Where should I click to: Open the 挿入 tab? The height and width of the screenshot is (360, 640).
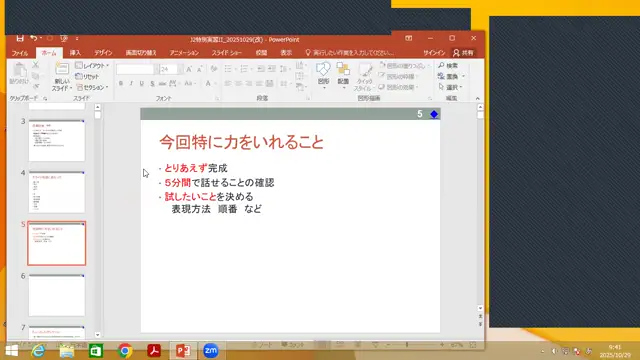click(x=75, y=53)
